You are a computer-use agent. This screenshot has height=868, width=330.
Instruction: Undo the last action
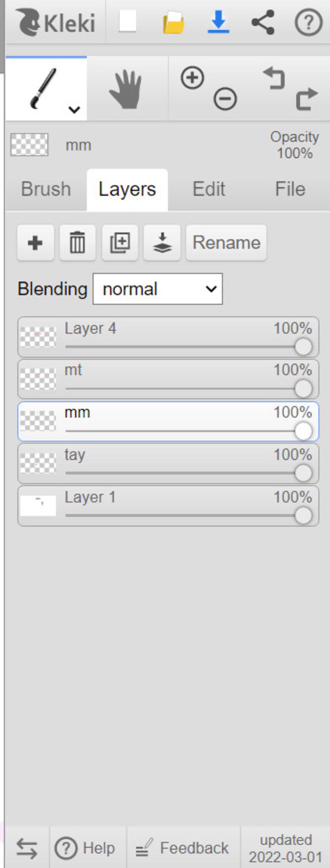pos(274,78)
